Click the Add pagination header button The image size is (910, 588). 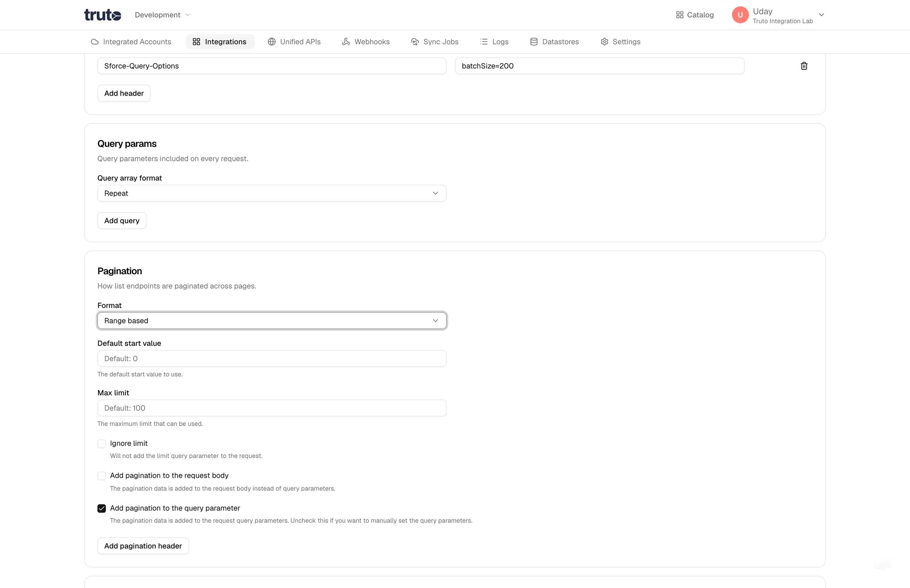(143, 546)
